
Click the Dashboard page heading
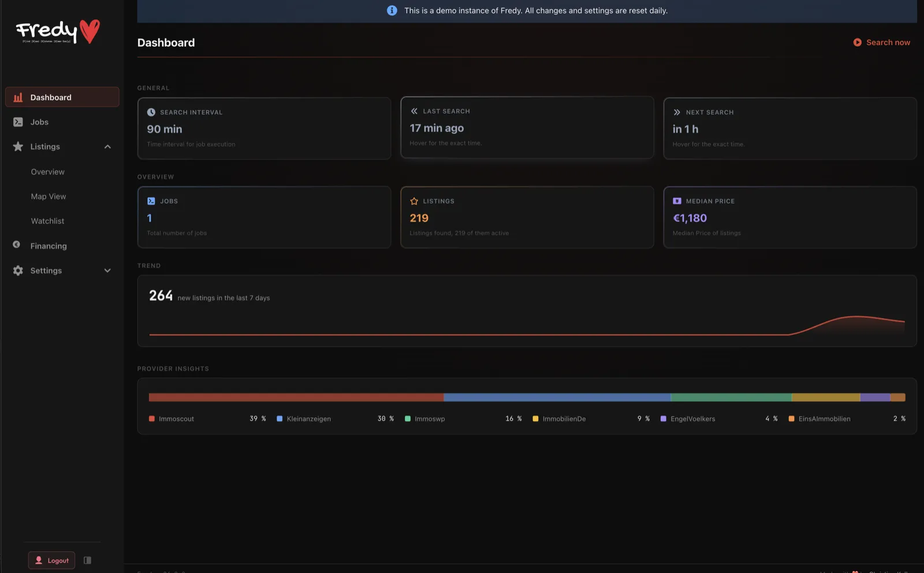(x=166, y=43)
